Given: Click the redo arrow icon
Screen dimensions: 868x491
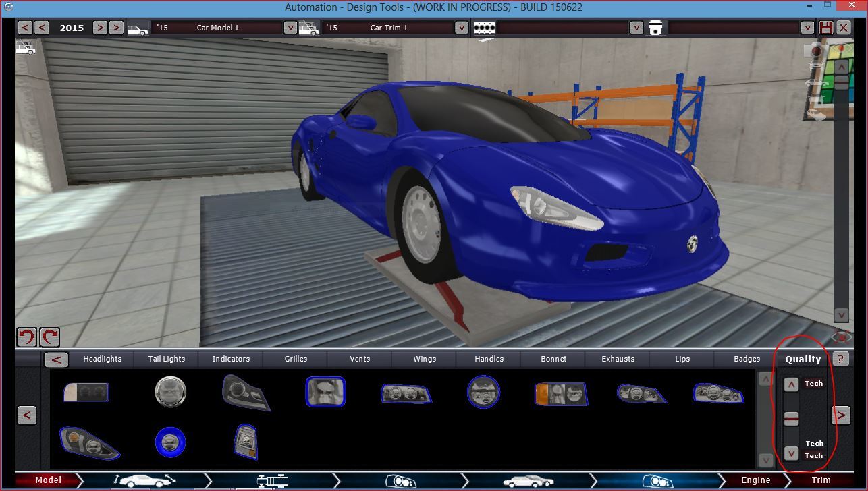Looking at the screenshot, I should point(49,337).
